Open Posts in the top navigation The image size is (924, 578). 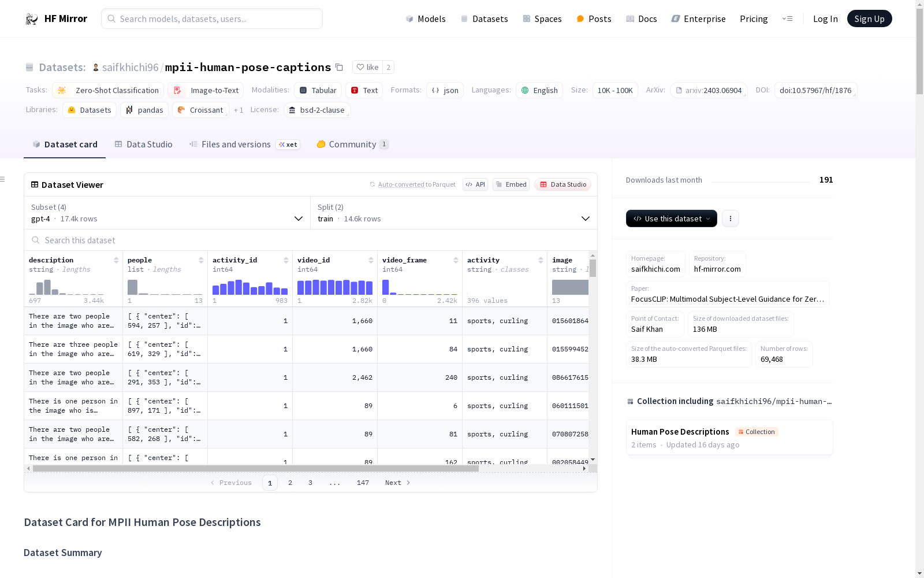[x=594, y=19]
